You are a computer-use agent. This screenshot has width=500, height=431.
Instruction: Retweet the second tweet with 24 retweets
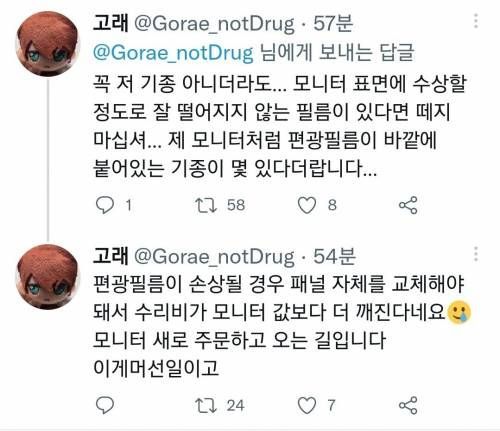(x=206, y=405)
